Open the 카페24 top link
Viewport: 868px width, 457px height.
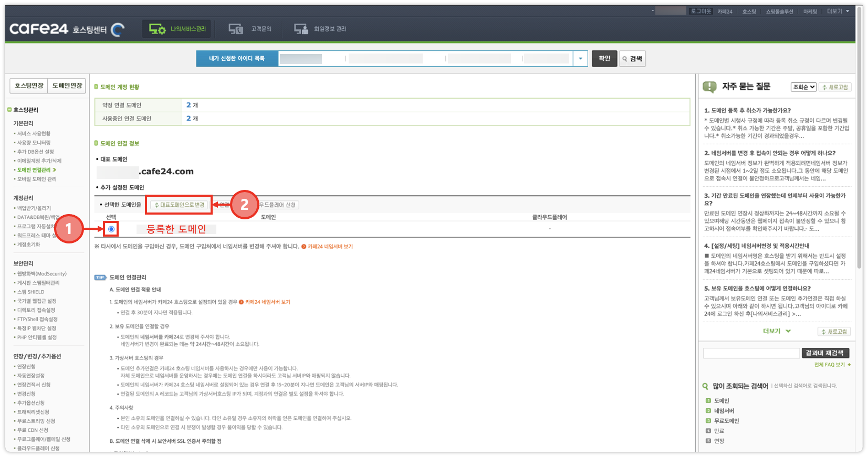tap(725, 12)
